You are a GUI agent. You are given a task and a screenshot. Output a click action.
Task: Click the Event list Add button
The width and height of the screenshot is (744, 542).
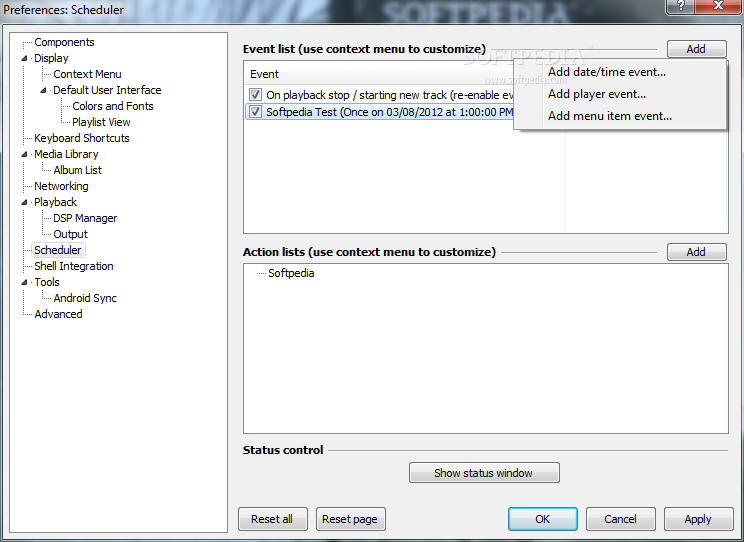pyautogui.click(x=696, y=49)
